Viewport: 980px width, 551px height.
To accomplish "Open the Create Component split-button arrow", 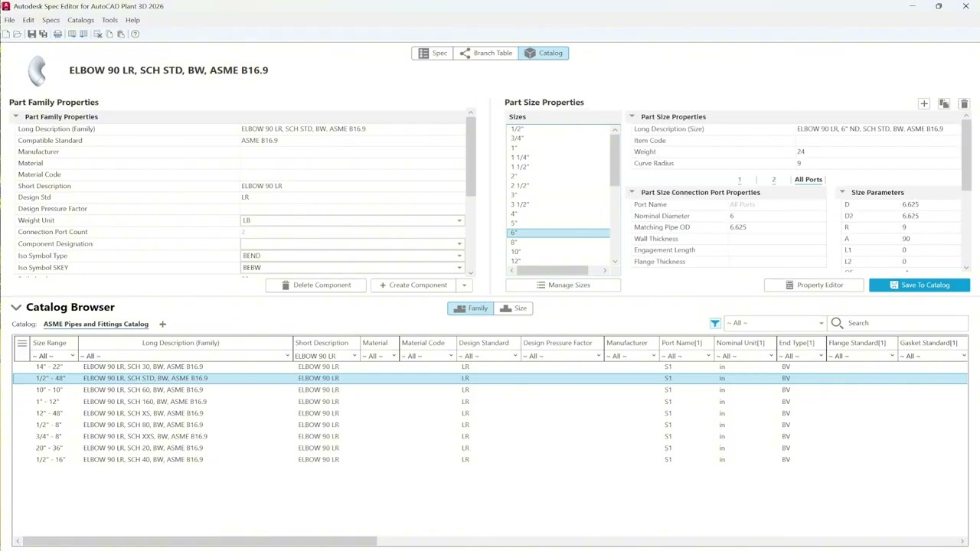I will (464, 285).
